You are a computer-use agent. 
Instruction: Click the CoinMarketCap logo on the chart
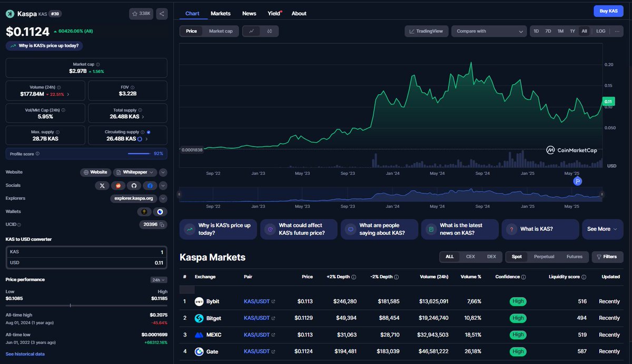571,150
